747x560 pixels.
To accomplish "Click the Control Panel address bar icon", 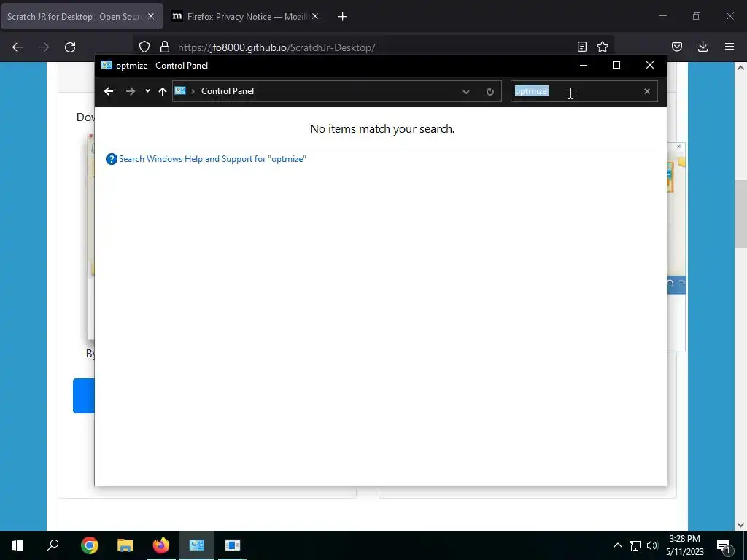I will (180, 90).
